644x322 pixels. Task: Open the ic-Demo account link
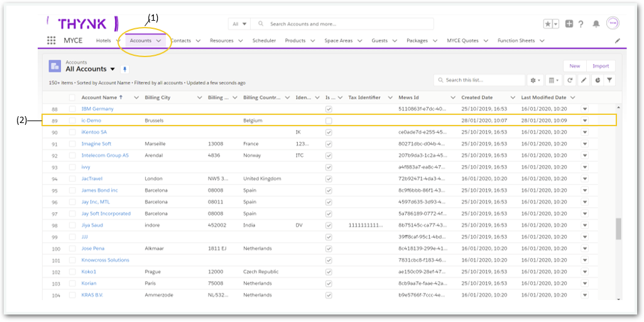(91, 121)
